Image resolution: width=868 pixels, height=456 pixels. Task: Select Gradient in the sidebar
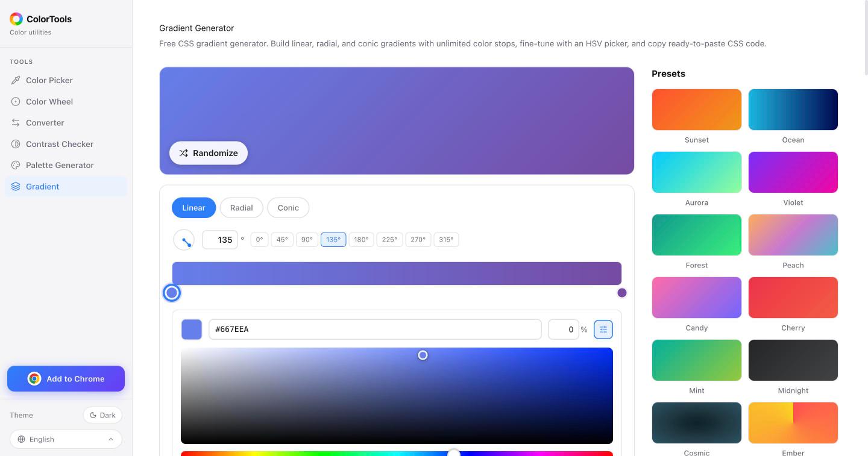click(x=66, y=187)
